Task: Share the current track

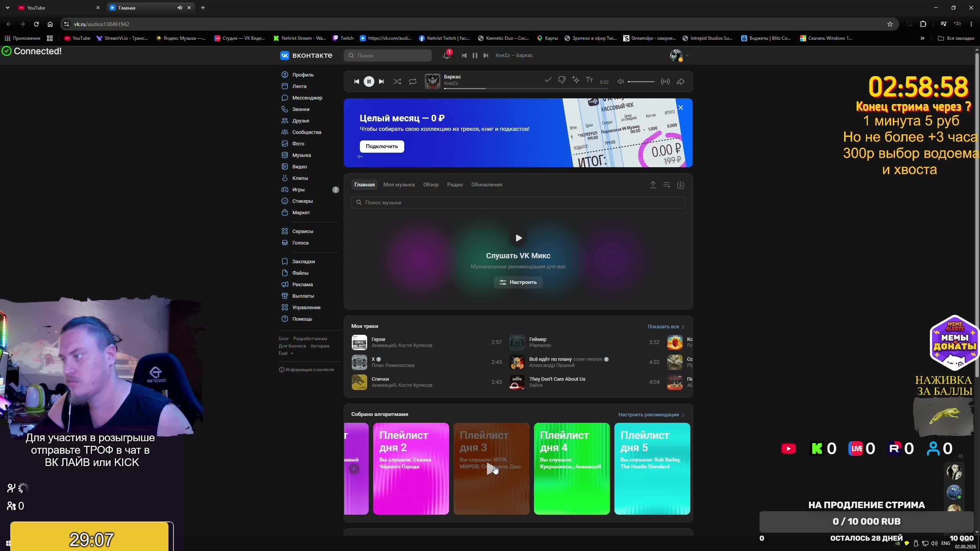Action: click(x=681, y=82)
